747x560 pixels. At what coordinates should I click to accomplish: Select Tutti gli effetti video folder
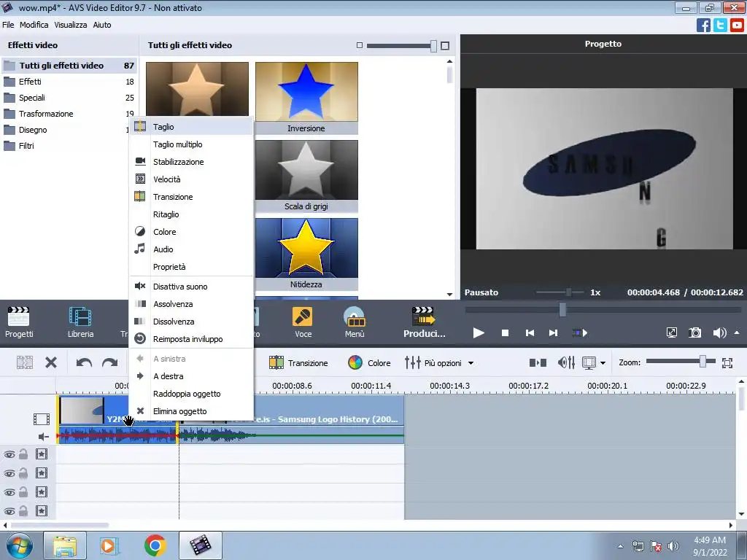pos(69,66)
